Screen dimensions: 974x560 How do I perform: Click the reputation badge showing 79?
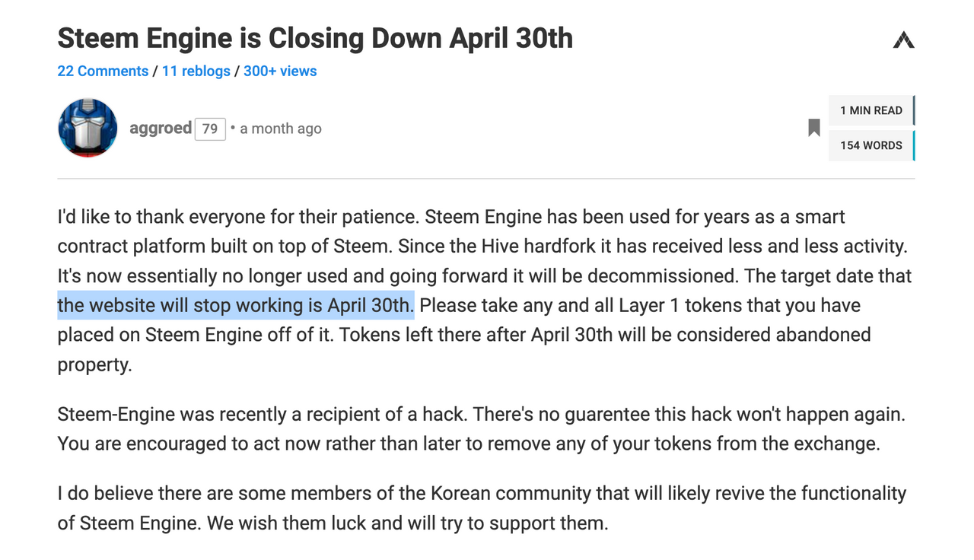210,129
